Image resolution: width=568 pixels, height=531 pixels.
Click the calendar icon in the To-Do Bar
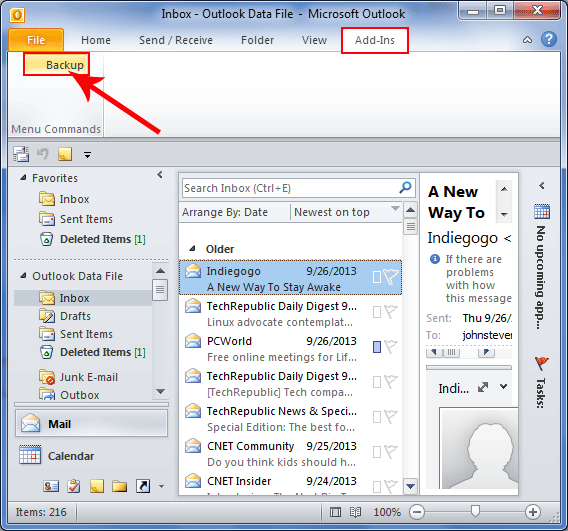pyautogui.click(x=542, y=212)
